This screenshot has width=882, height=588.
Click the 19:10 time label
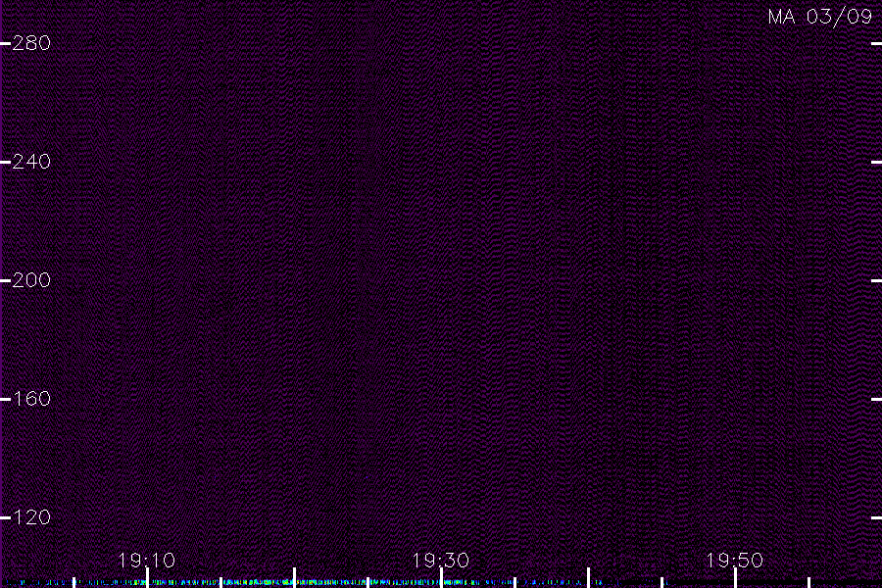click(x=147, y=561)
